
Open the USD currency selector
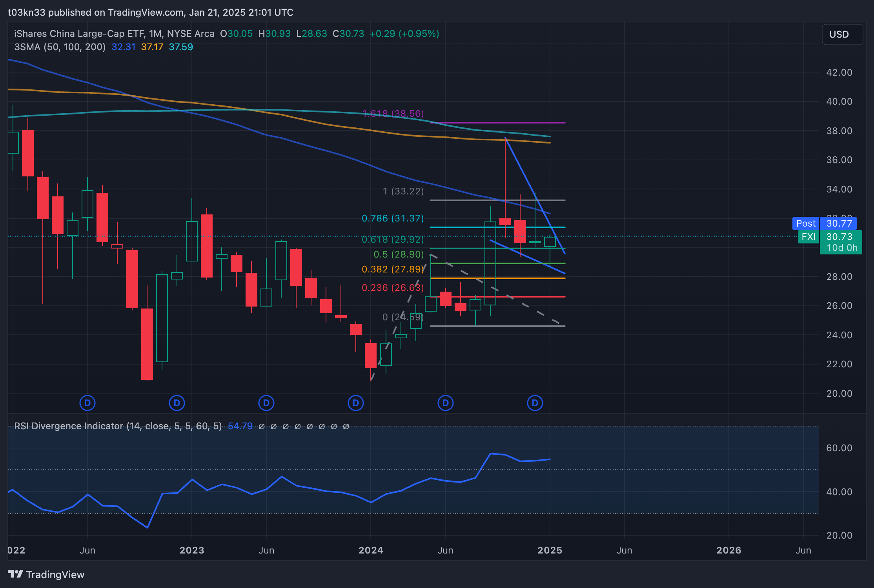(x=842, y=34)
